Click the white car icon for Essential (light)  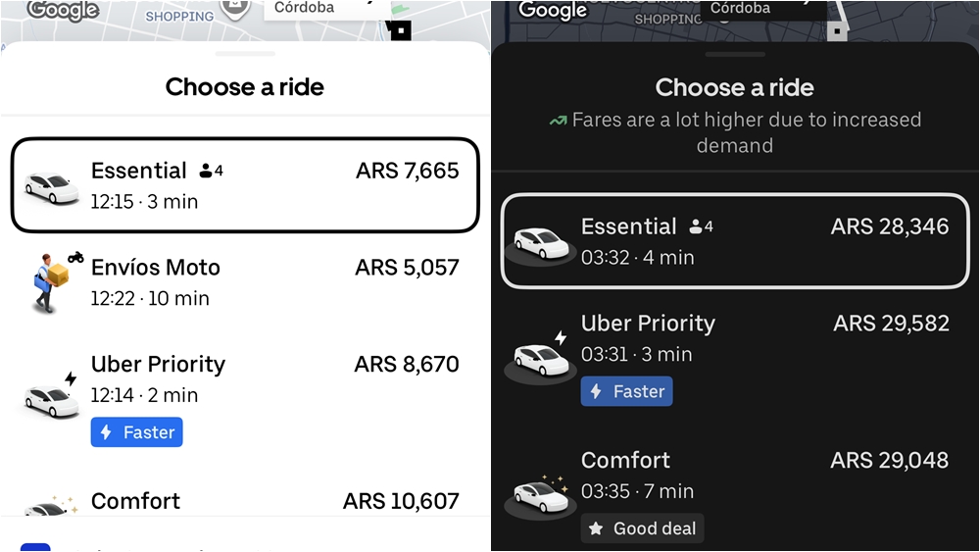[x=51, y=187]
